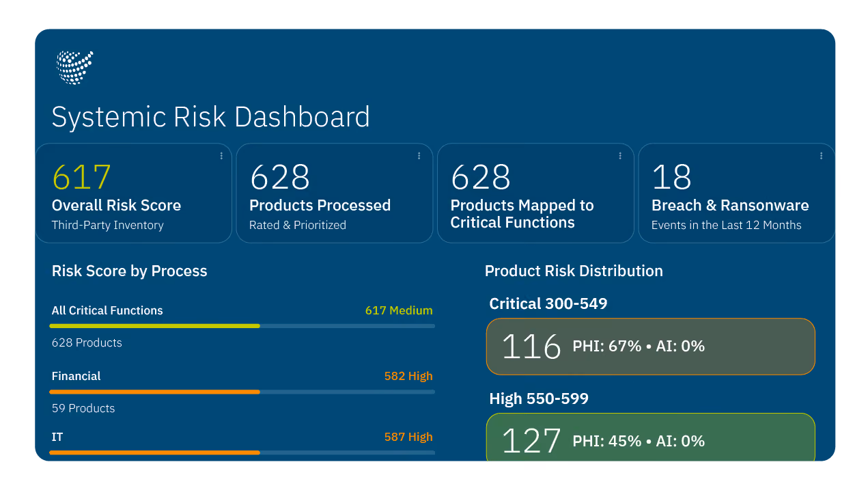Click the PHI: 45% • AI: 0% text
Image resolution: width=868 pixels, height=499 pixels.
click(639, 441)
